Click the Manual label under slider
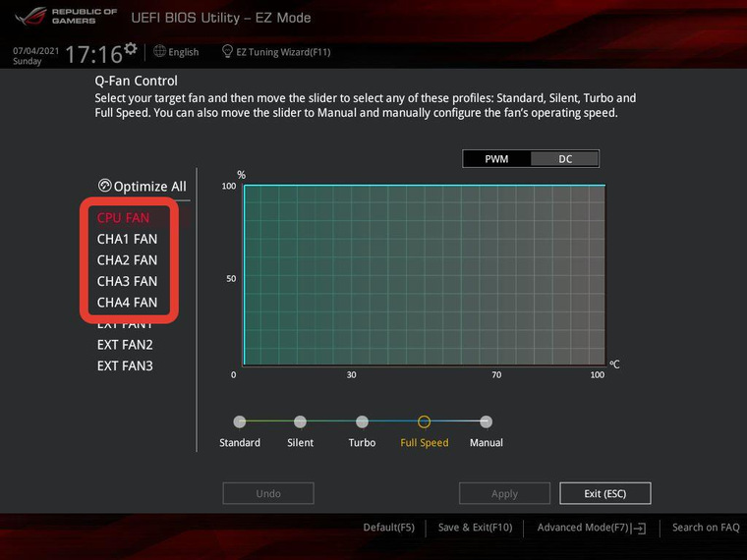The height and width of the screenshot is (560, 747). [486, 443]
